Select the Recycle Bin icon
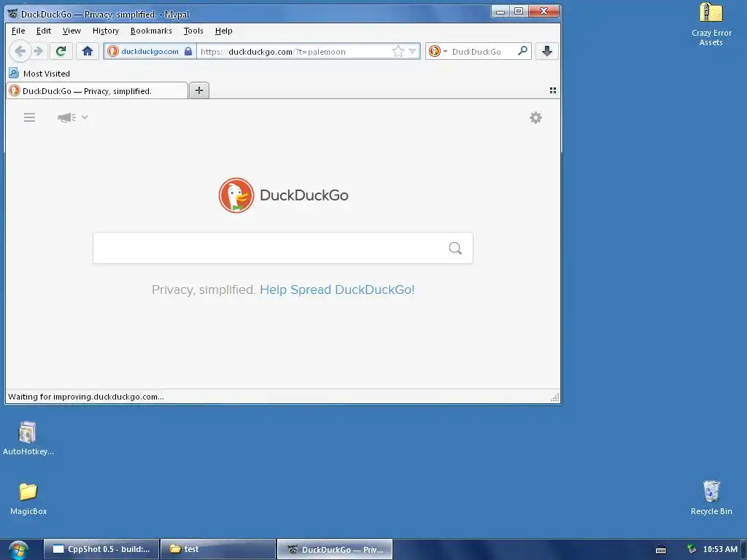This screenshot has height=560, width=747. pyautogui.click(x=711, y=497)
